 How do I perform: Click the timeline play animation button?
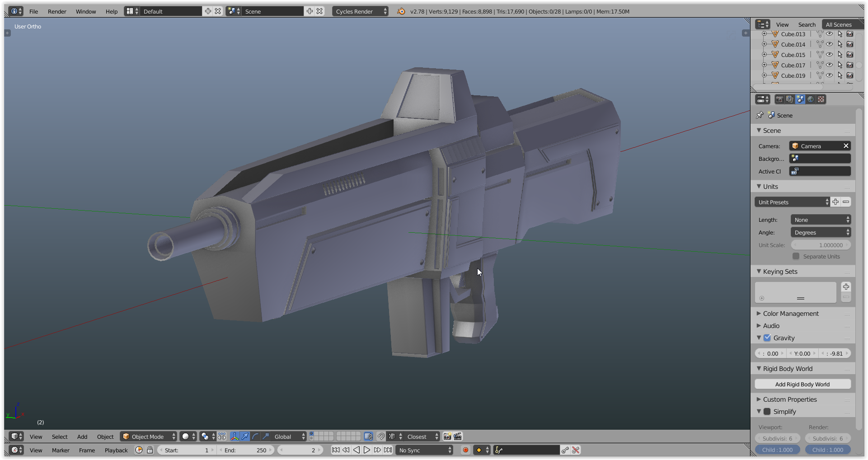click(x=367, y=450)
